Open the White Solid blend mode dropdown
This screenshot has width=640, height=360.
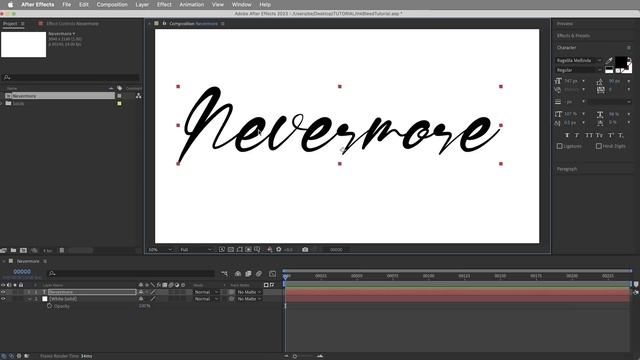point(207,299)
